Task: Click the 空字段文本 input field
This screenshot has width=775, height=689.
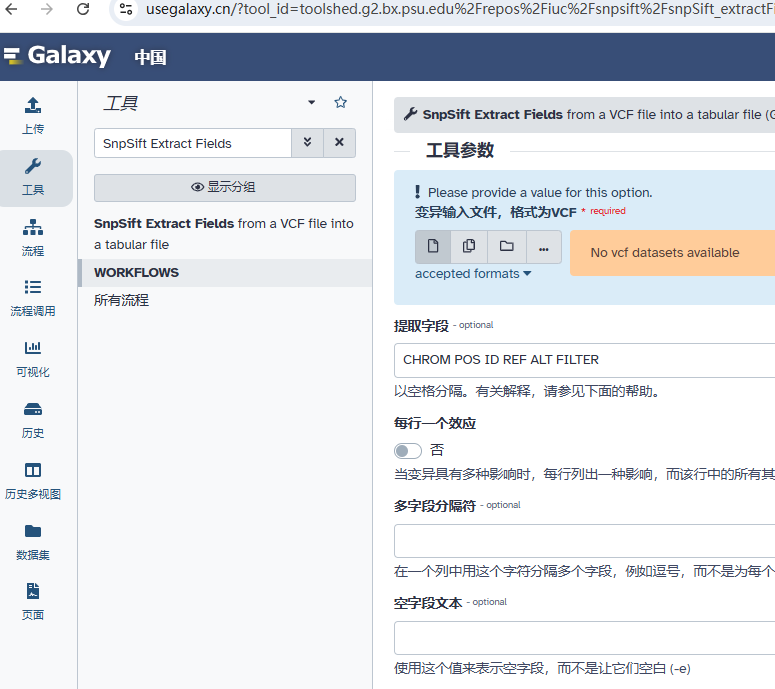Action: point(584,638)
